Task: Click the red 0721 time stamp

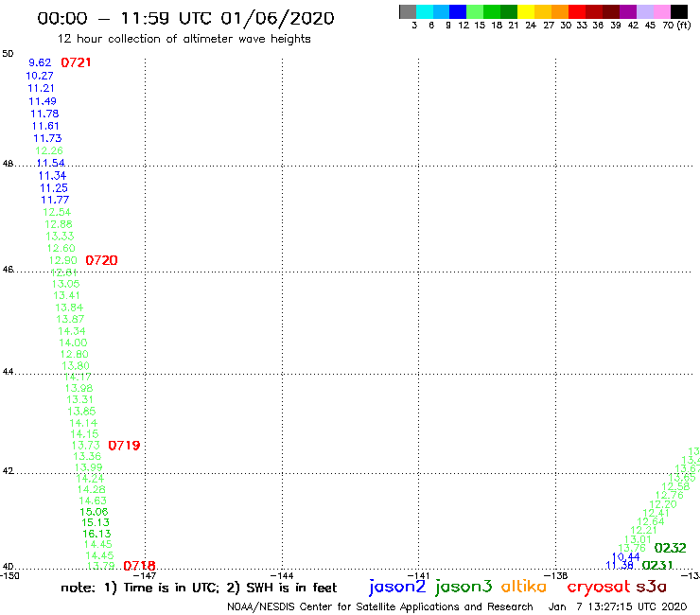Action: click(76, 62)
